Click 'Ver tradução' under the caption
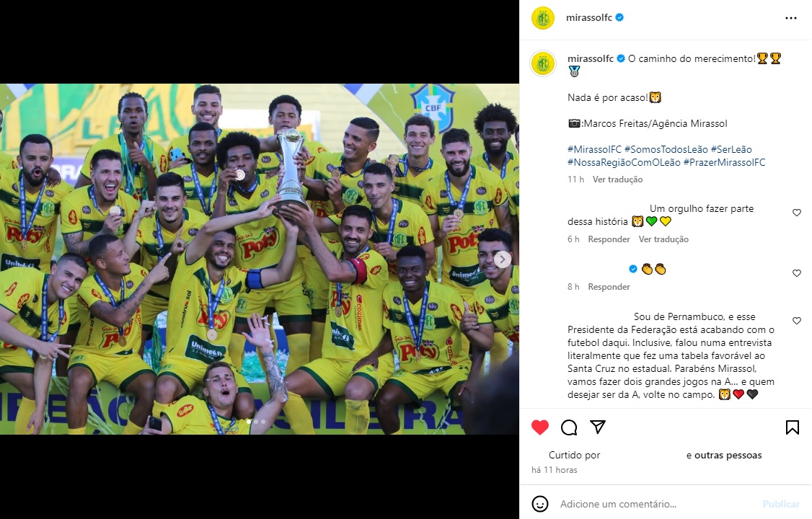Image resolution: width=812 pixels, height=519 pixels. coord(617,179)
